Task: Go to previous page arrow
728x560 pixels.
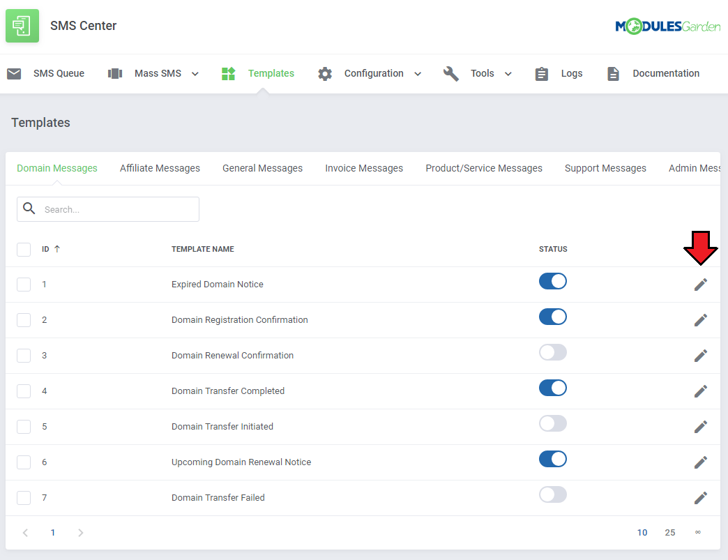Action: tap(26, 533)
